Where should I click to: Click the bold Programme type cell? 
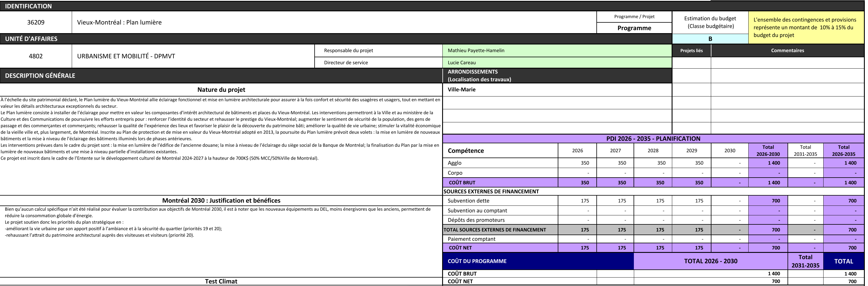[634, 28]
